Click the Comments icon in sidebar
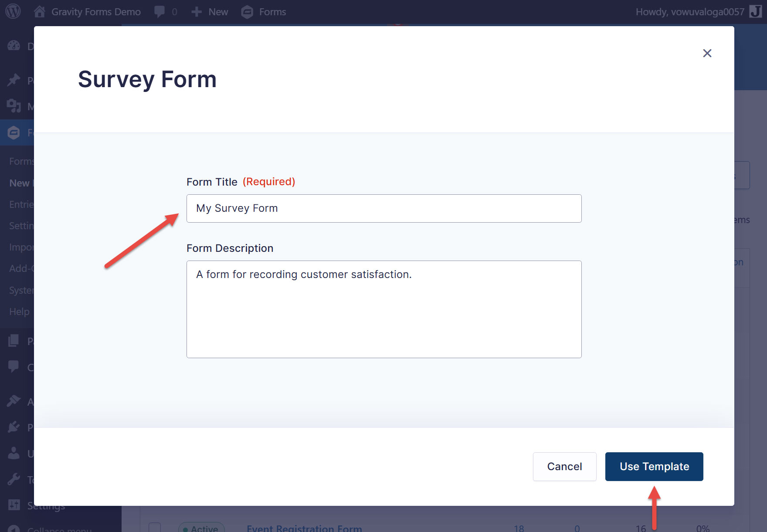The height and width of the screenshot is (532, 767). tap(14, 366)
